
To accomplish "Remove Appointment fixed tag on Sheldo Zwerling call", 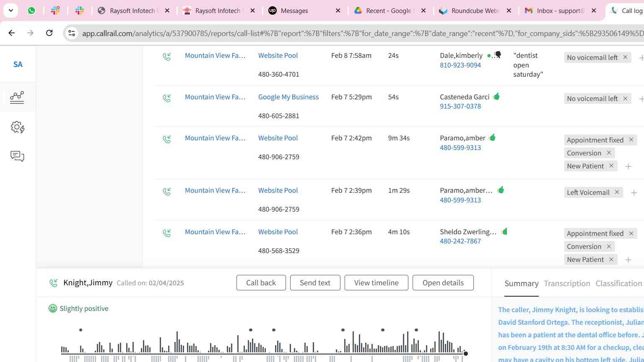I will (x=631, y=233).
